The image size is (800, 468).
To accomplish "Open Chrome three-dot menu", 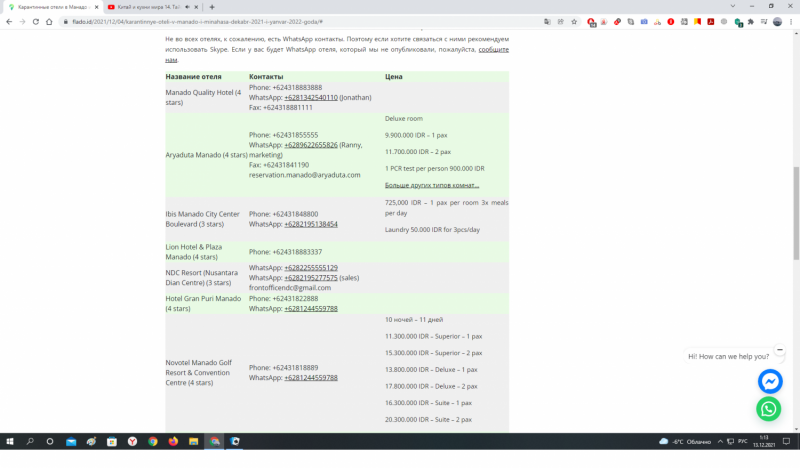I will [x=791, y=22].
